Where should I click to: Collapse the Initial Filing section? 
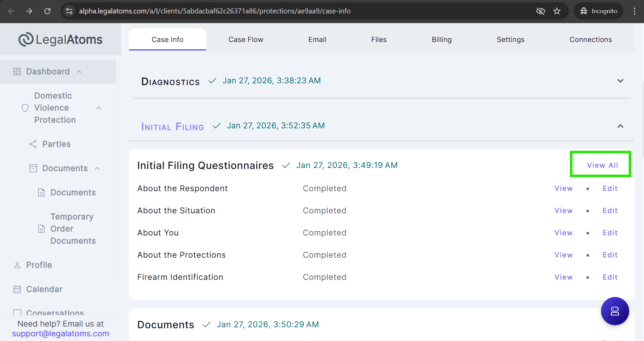pyautogui.click(x=620, y=126)
